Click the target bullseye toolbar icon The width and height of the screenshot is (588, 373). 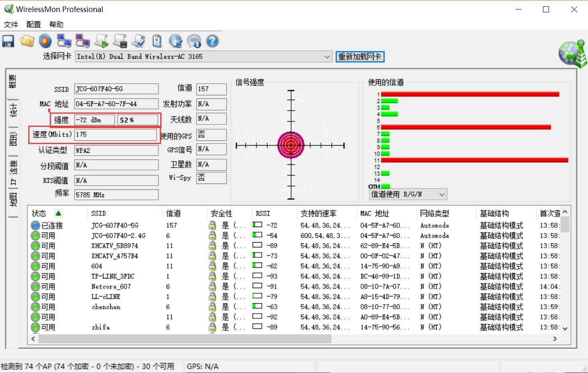(45, 41)
